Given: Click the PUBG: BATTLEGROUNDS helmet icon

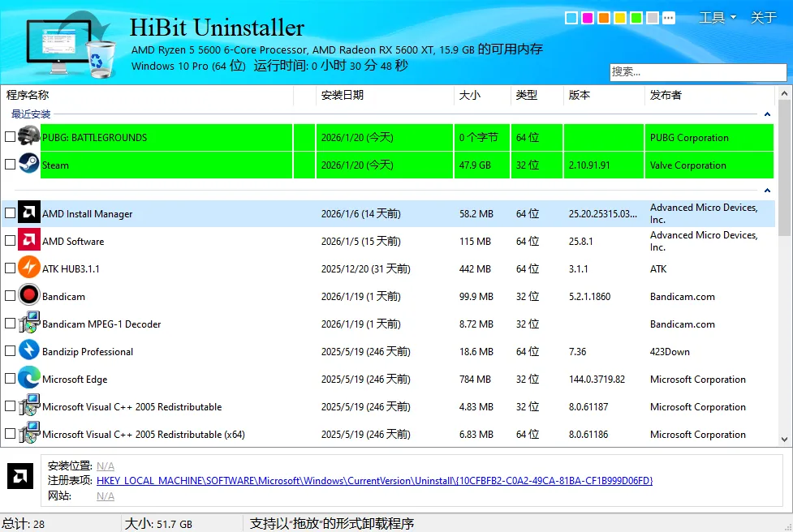Looking at the screenshot, I should (x=29, y=136).
